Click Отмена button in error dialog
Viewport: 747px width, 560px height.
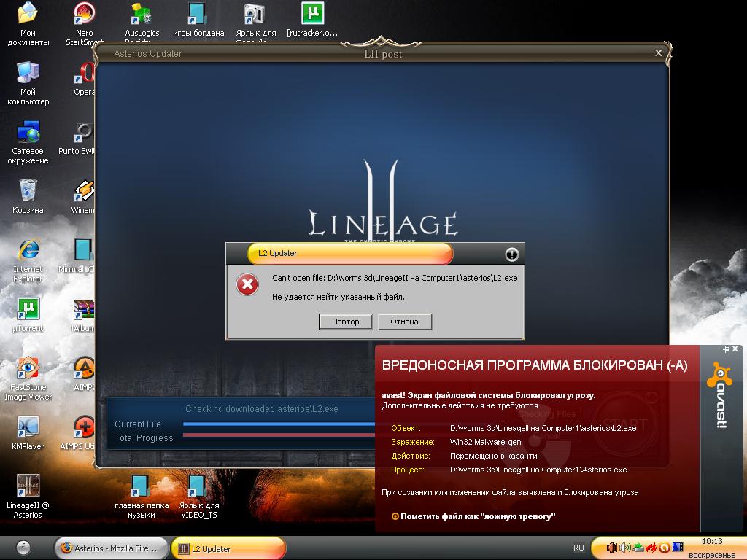click(404, 322)
